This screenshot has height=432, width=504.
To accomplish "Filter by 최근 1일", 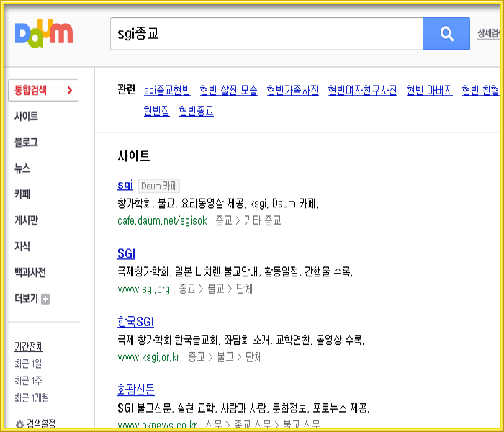I will pyautogui.click(x=28, y=364).
